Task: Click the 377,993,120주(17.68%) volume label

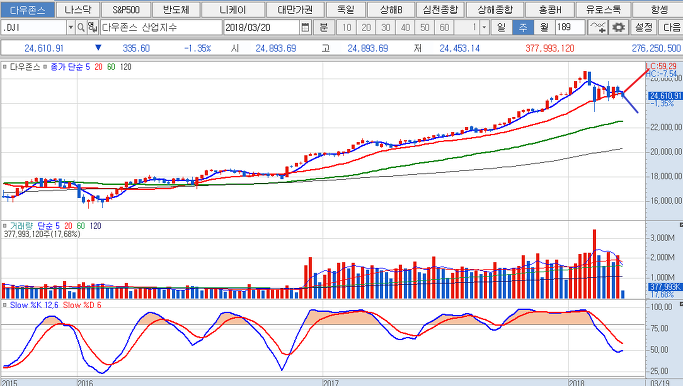Action: (42, 234)
